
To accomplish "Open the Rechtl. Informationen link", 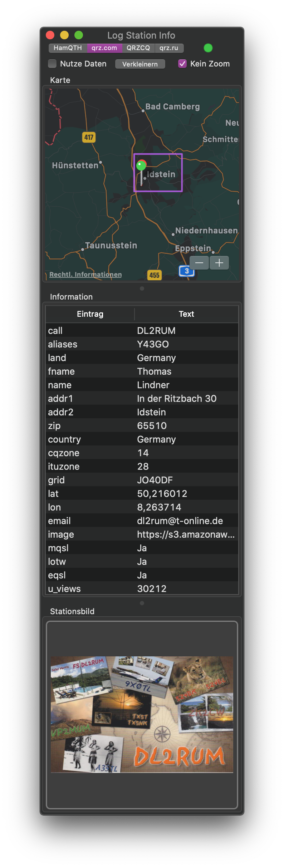I will [85, 274].
